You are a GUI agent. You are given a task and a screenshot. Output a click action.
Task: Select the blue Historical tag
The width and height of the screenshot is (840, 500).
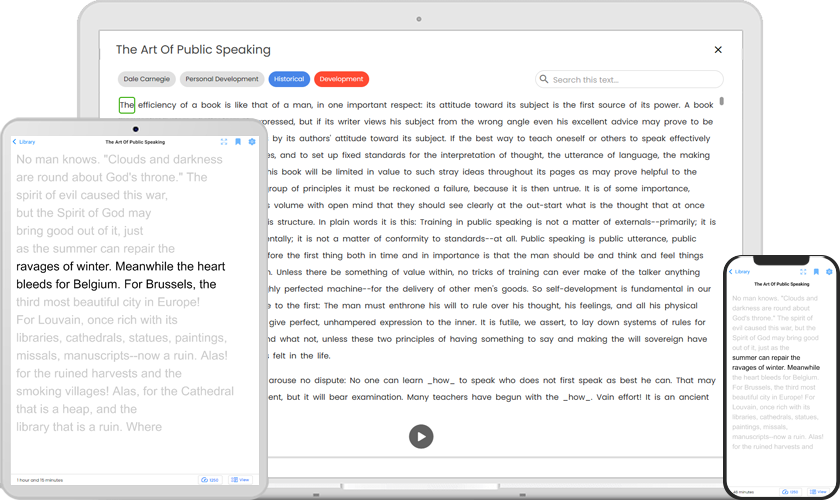point(289,79)
